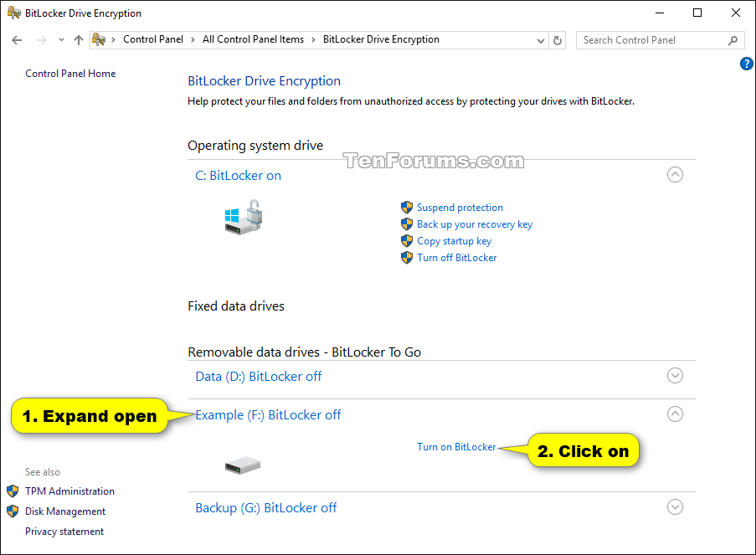The image size is (756, 555).
Task: Click shield icon beside Suspend protection
Action: (x=407, y=208)
